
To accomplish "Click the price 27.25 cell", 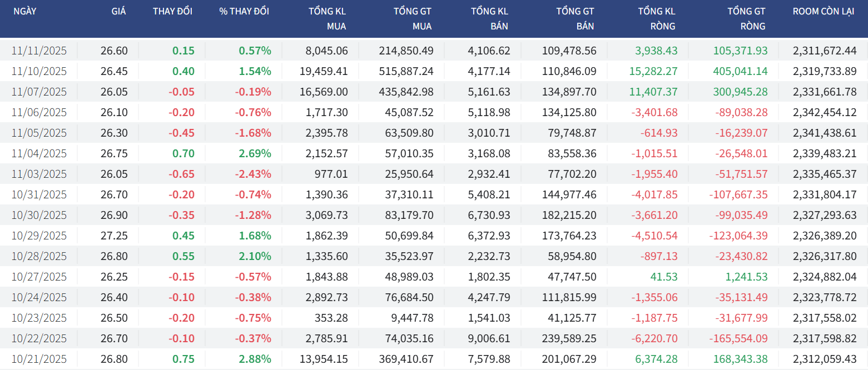I will click(114, 236).
